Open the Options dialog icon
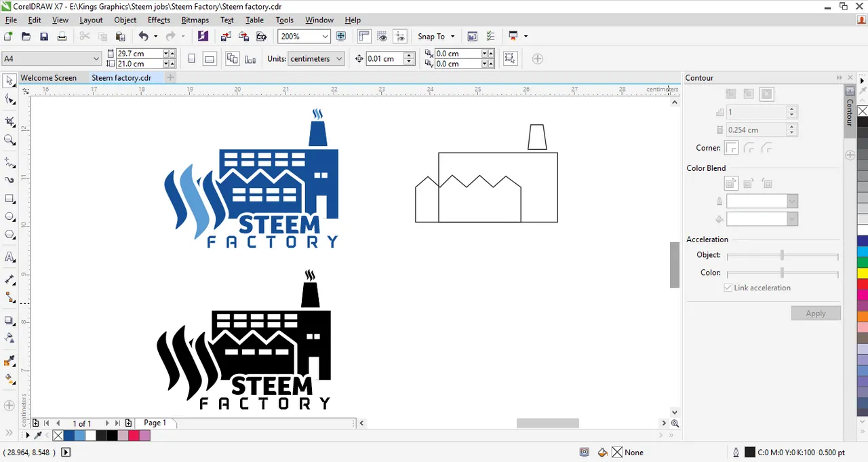This screenshot has width=868, height=462. pos(490,37)
